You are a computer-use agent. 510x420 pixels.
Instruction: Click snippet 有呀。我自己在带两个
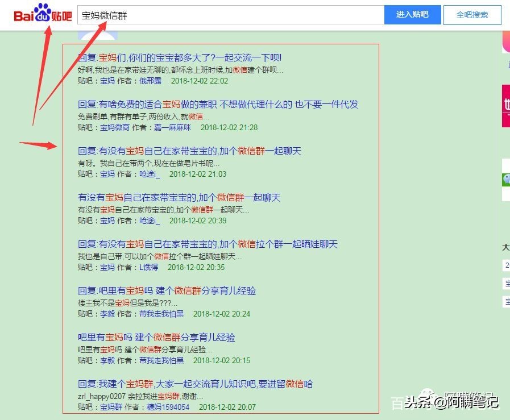tap(148, 163)
